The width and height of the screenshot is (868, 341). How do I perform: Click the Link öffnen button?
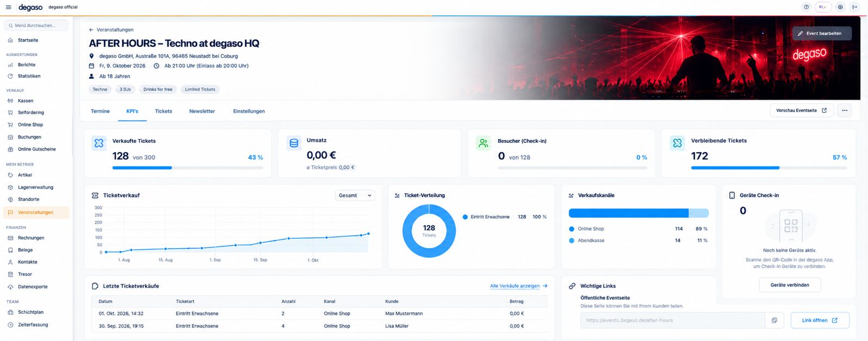pos(820,320)
